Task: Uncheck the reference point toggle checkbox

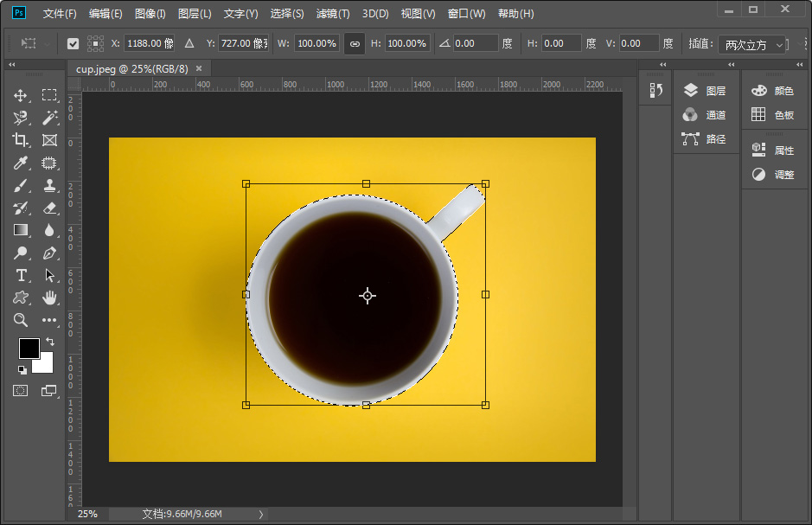Action: [73, 44]
